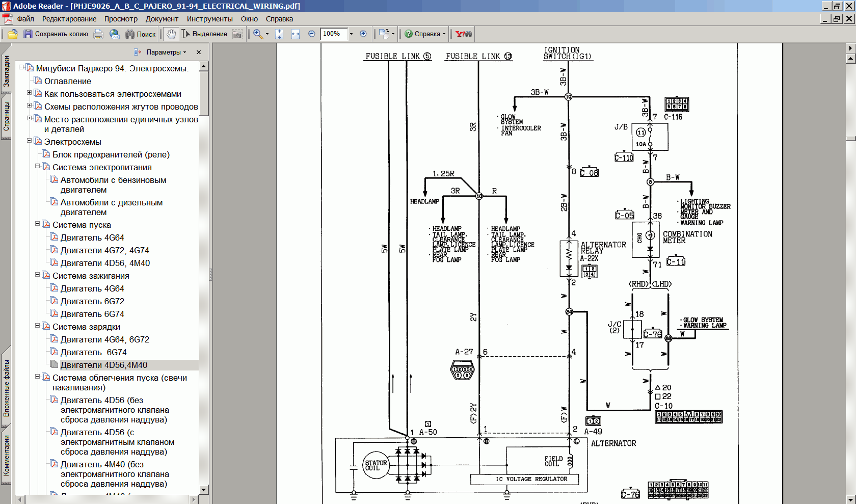Click the Open file folder icon

pos(13,34)
